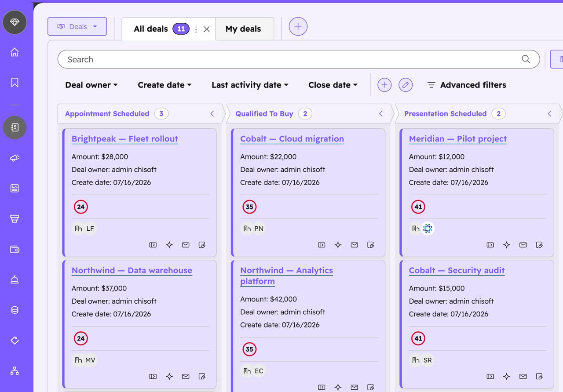Image resolution: width=563 pixels, height=392 pixels.
Task: Click the Appointment Scheduled stage title
Action: pos(107,114)
